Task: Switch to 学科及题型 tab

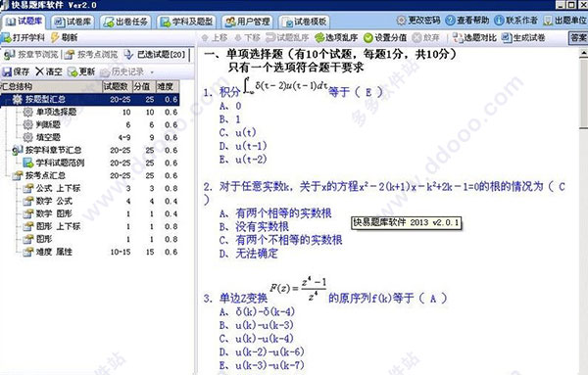Action: coord(187,22)
